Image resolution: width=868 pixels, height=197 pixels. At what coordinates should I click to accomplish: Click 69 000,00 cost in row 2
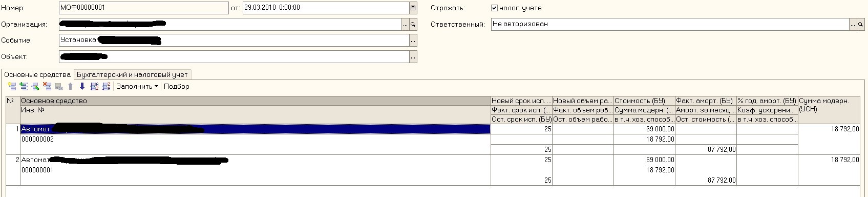pyautogui.click(x=644, y=160)
